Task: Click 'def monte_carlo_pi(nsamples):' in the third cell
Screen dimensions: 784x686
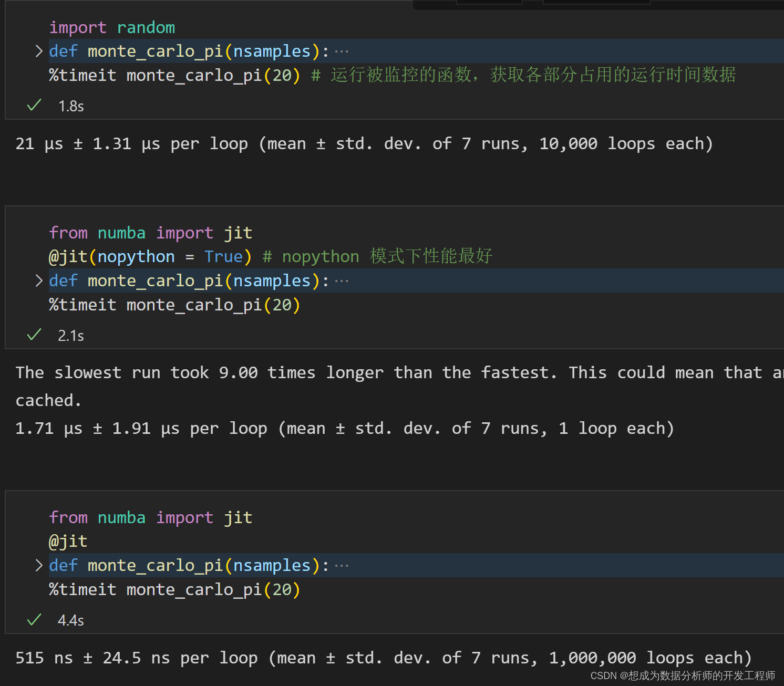Action: coord(189,565)
